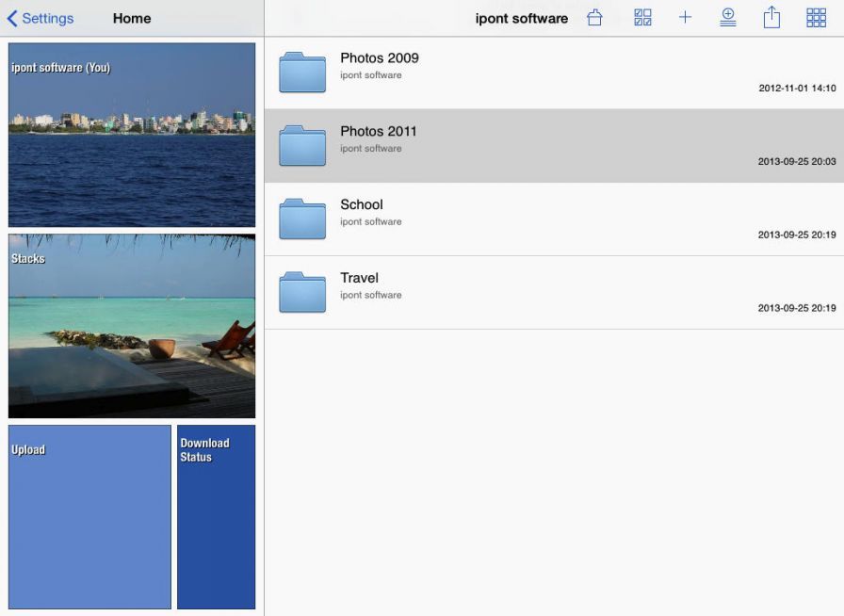This screenshot has height=616, width=844.
Task: Click the Photos 2009 folder icon
Action: pos(302,73)
